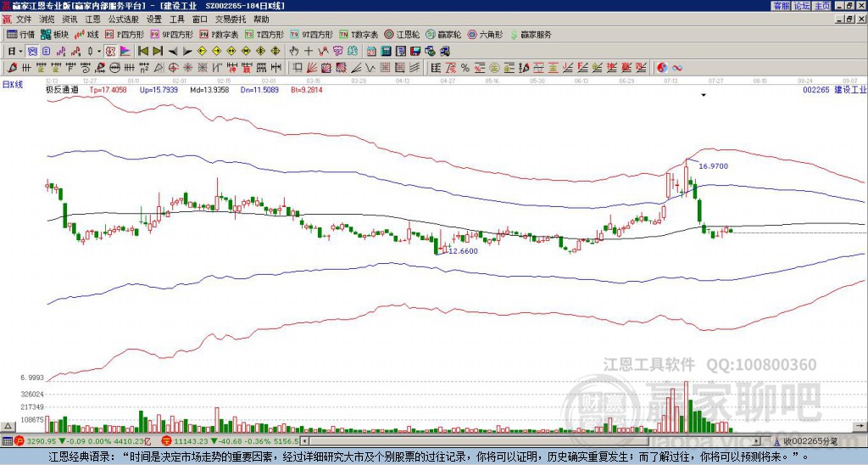Jump to last bar with skip-end icon
The height and width of the screenshot is (465, 868).
coord(157,52)
